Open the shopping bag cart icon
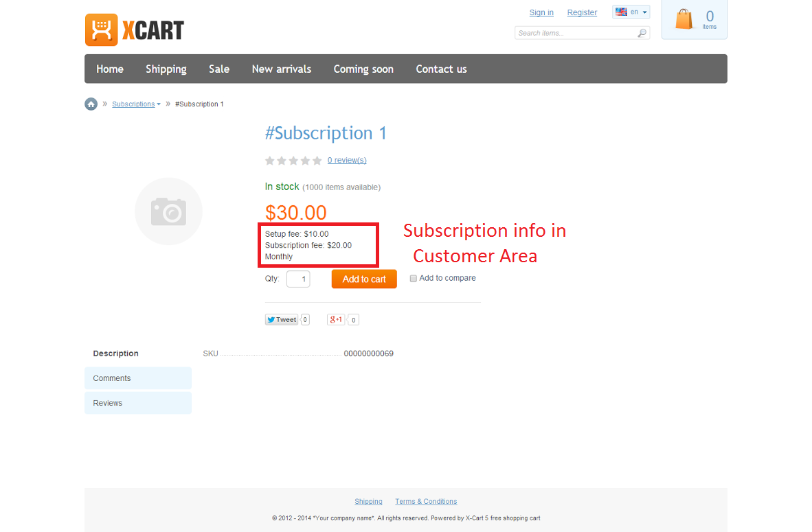This screenshot has height=532, width=812. [x=684, y=19]
